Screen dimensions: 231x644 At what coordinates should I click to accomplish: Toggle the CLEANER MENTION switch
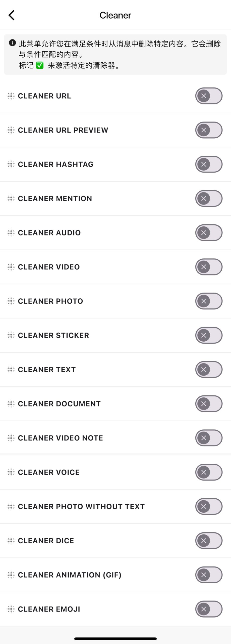pos(209,198)
